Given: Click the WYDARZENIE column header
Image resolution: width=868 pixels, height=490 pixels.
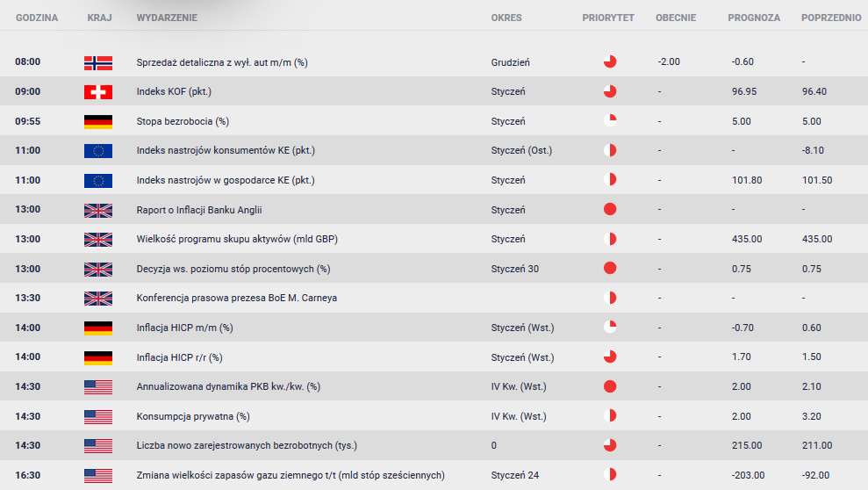Looking at the screenshot, I should point(167,18).
